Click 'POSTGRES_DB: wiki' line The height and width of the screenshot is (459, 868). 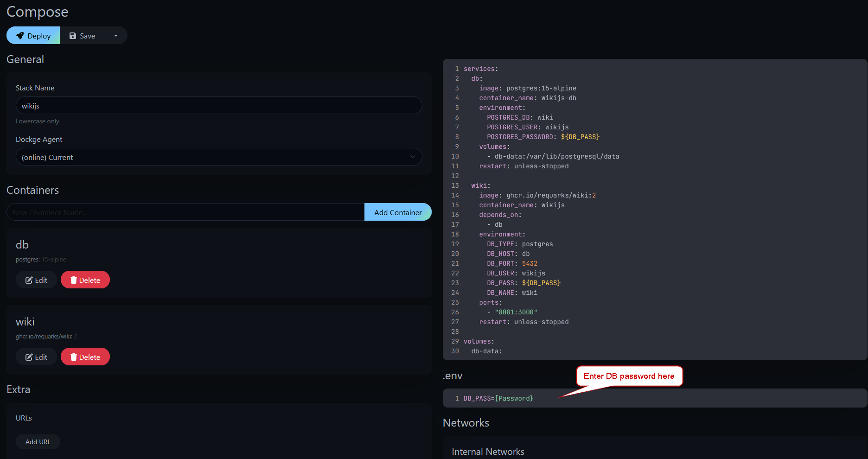[x=520, y=117]
